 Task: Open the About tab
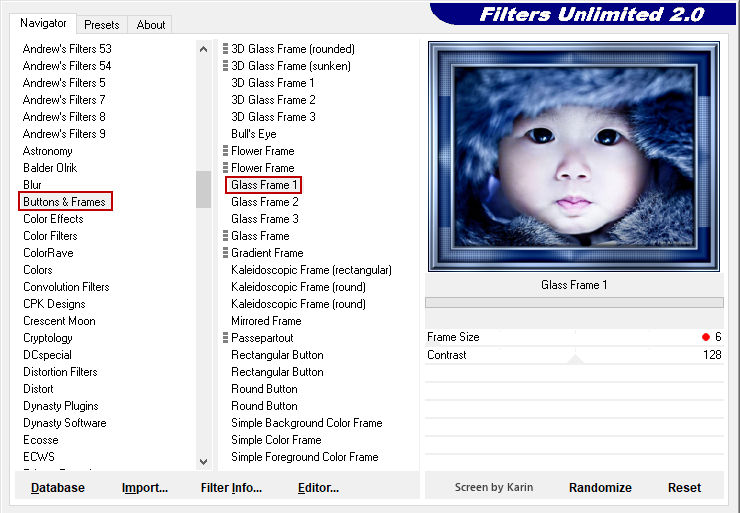pos(151,25)
